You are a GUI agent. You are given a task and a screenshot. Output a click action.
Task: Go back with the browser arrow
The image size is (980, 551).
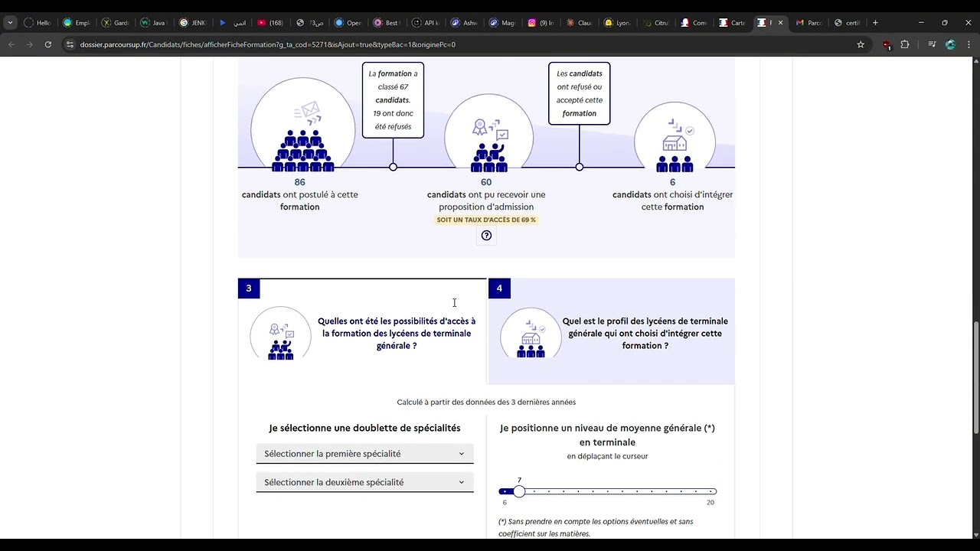coord(11,44)
